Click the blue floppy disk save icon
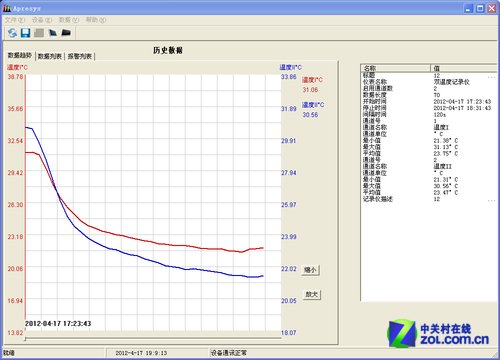This screenshot has height=360, width=500. (x=25, y=33)
